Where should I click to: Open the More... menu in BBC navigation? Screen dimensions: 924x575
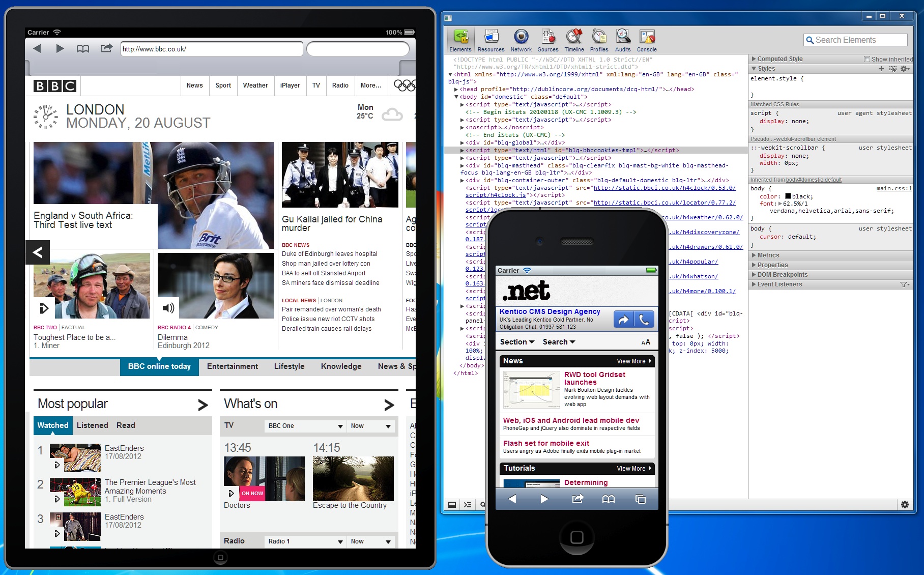point(371,85)
